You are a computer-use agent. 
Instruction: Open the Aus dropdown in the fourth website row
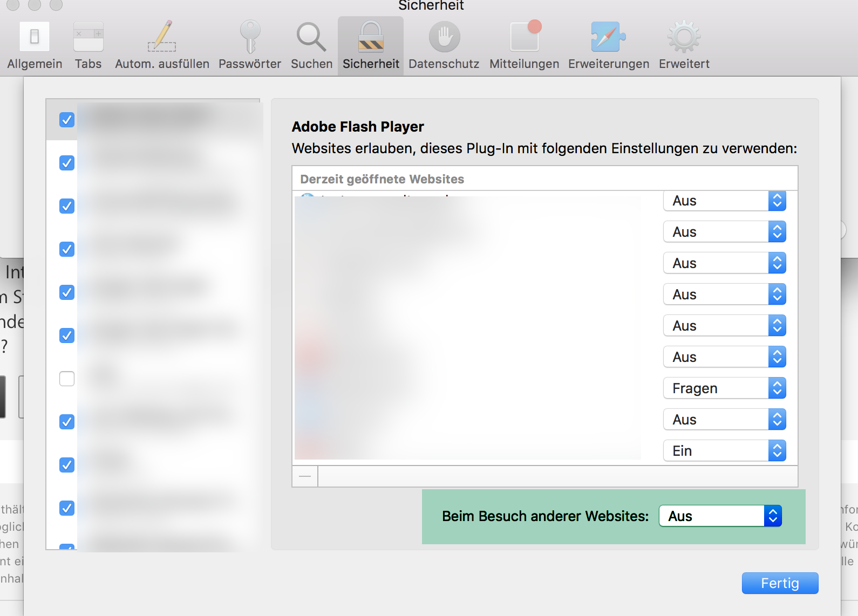point(724,295)
